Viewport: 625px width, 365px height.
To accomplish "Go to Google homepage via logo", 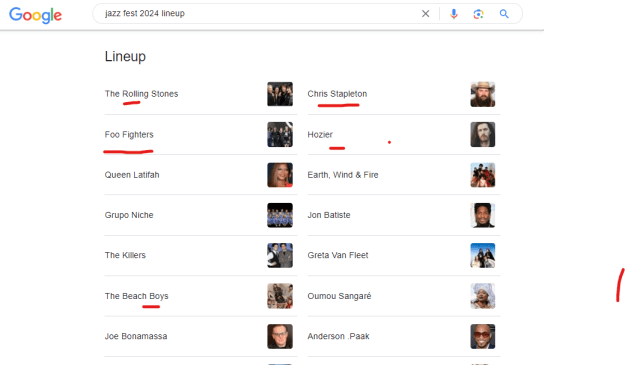I will click(35, 15).
